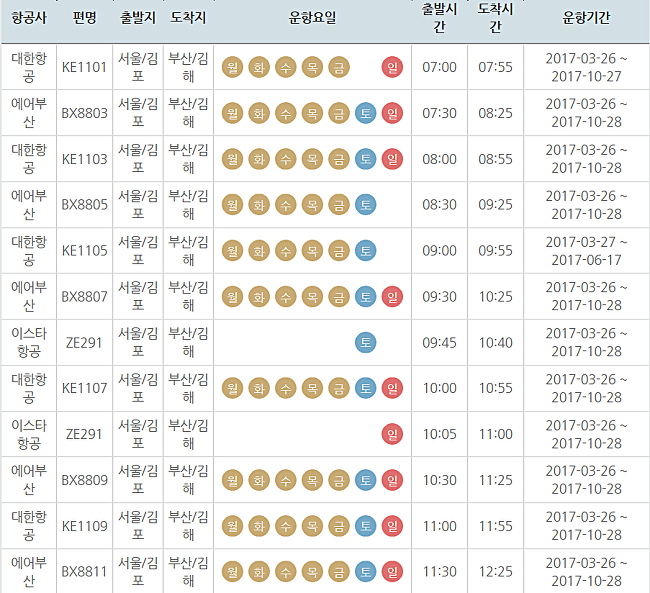The width and height of the screenshot is (650, 593).
Task: Select flight number BX8803
Action: click(x=85, y=113)
